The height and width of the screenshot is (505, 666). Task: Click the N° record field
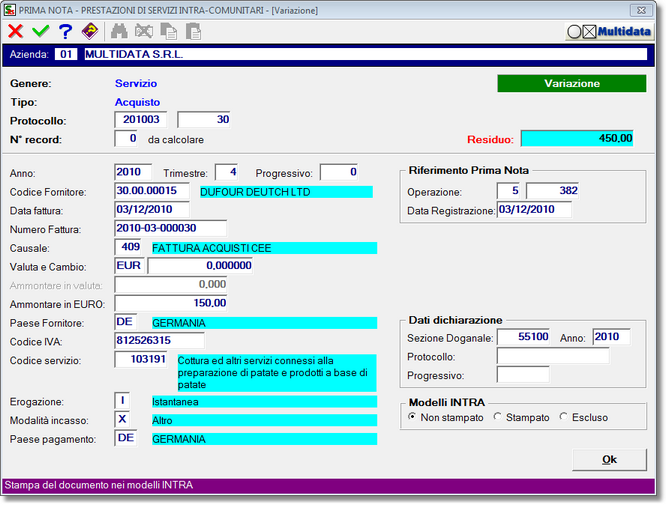(126, 138)
